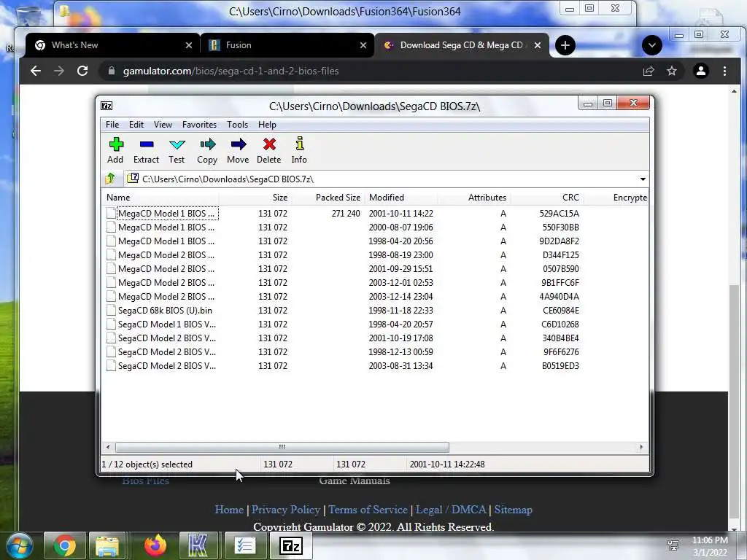
Task: Open a new browser tab
Action: pyautogui.click(x=565, y=45)
